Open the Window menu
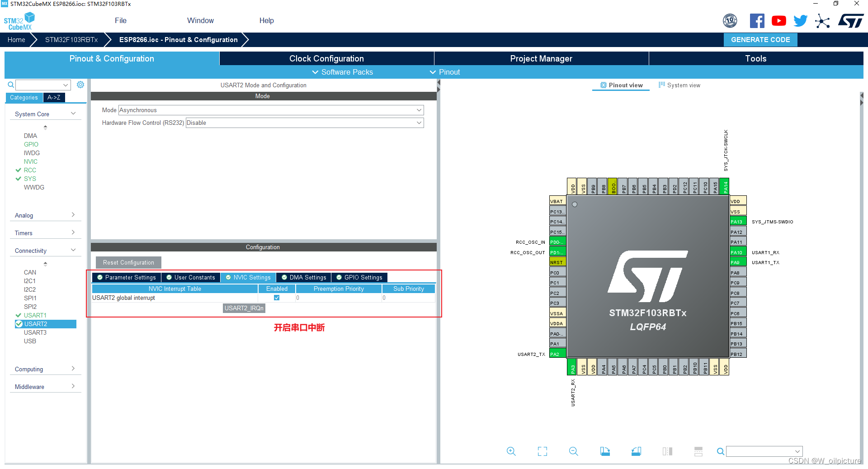This screenshot has height=469, width=868. (200, 20)
